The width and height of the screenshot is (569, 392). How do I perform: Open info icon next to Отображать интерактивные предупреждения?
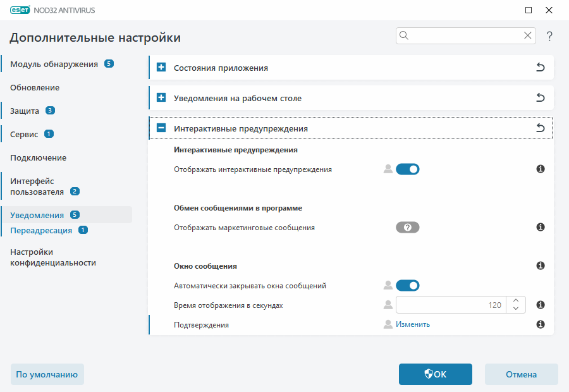(x=541, y=169)
